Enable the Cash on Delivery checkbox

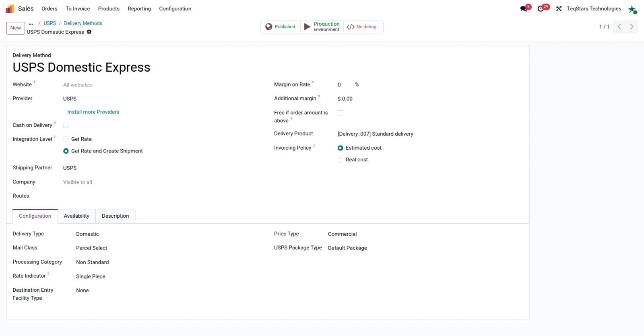[66, 126]
